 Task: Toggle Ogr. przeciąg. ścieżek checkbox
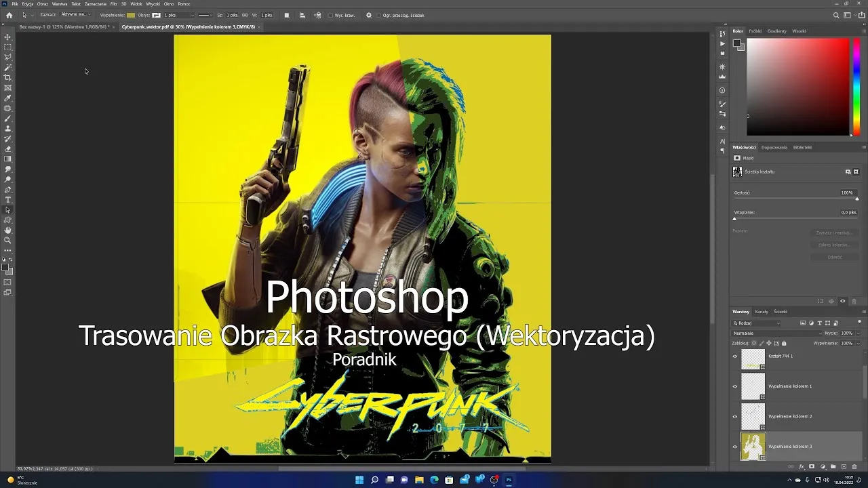point(378,15)
